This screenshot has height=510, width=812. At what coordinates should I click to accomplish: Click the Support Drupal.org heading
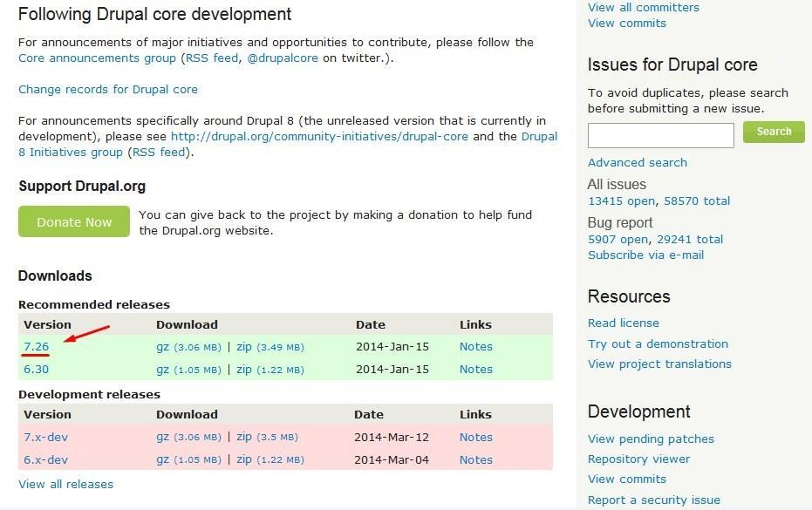click(82, 187)
